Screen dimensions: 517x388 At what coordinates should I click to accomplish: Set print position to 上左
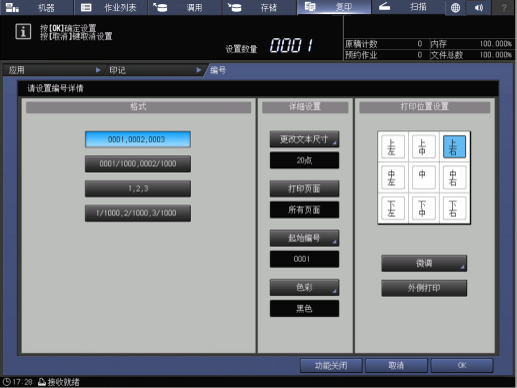(x=393, y=146)
